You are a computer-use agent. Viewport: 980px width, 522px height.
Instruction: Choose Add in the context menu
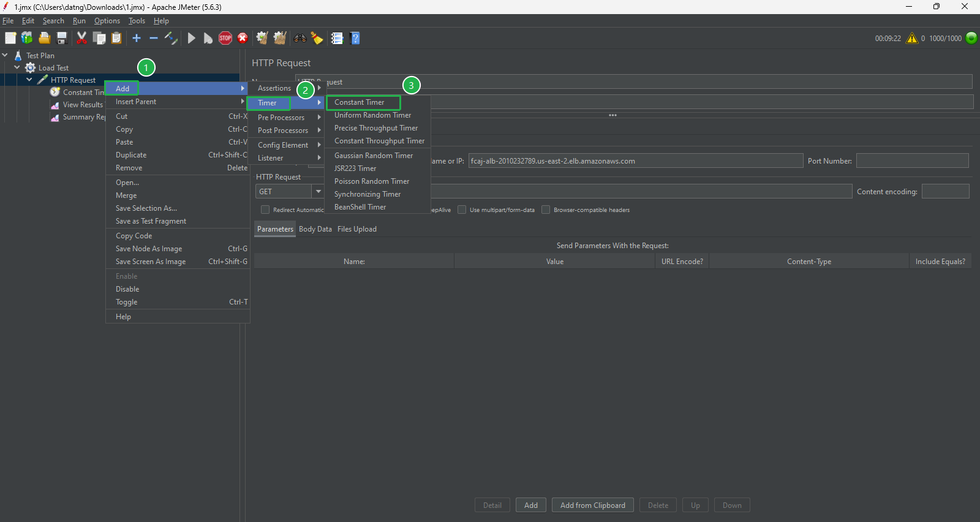pos(177,88)
